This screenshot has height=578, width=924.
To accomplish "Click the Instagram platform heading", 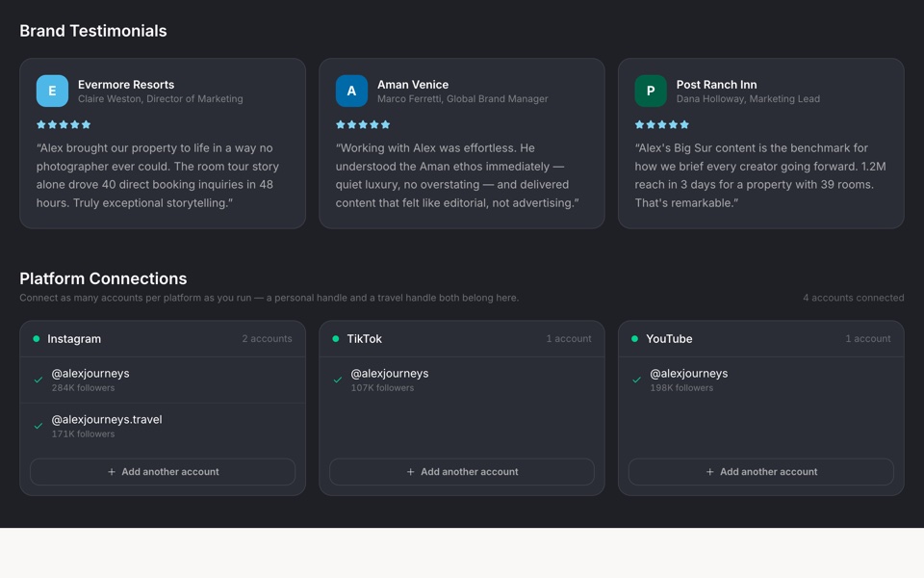I will [x=74, y=338].
